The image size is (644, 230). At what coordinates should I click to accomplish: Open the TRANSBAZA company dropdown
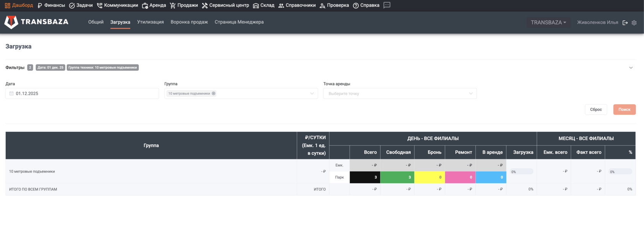click(548, 23)
